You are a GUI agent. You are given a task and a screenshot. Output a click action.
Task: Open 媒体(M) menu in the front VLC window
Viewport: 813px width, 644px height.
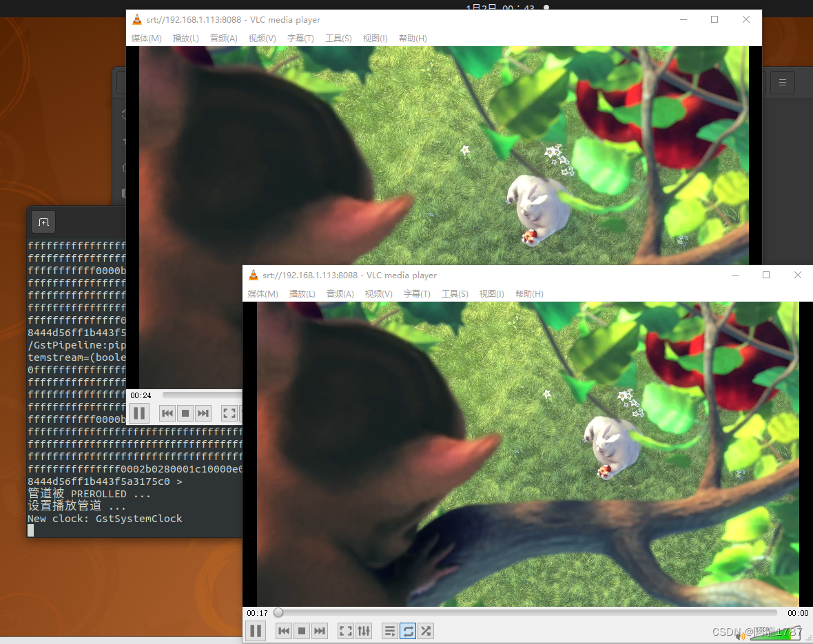[x=263, y=294]
